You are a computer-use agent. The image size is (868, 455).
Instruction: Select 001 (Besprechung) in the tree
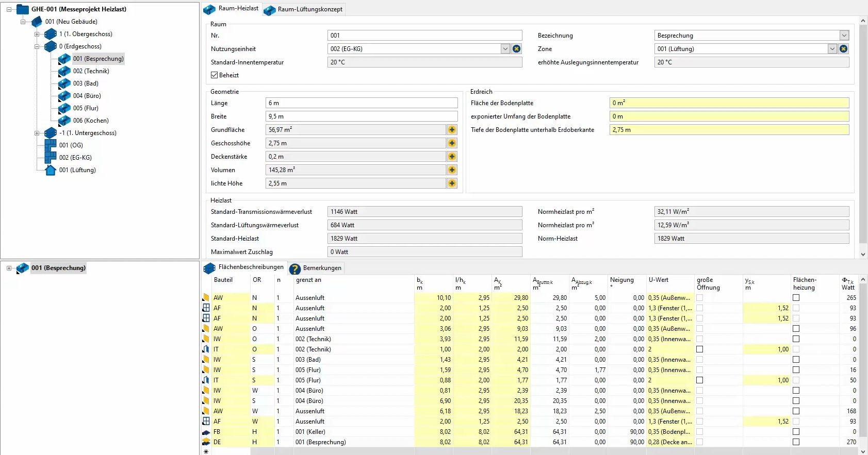click(98, 59)
